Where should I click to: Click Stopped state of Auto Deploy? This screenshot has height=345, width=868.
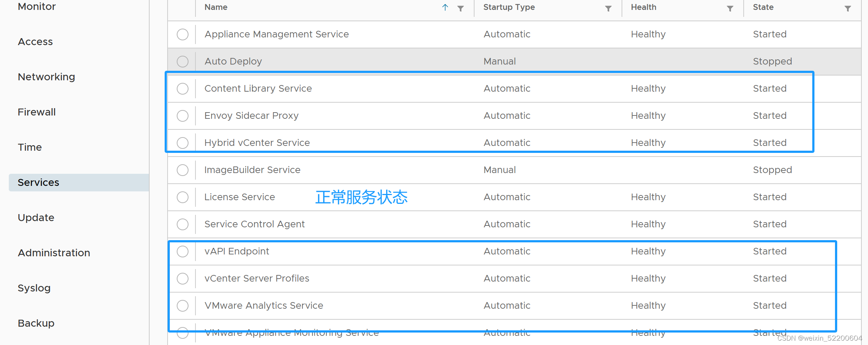pos(772,62)
